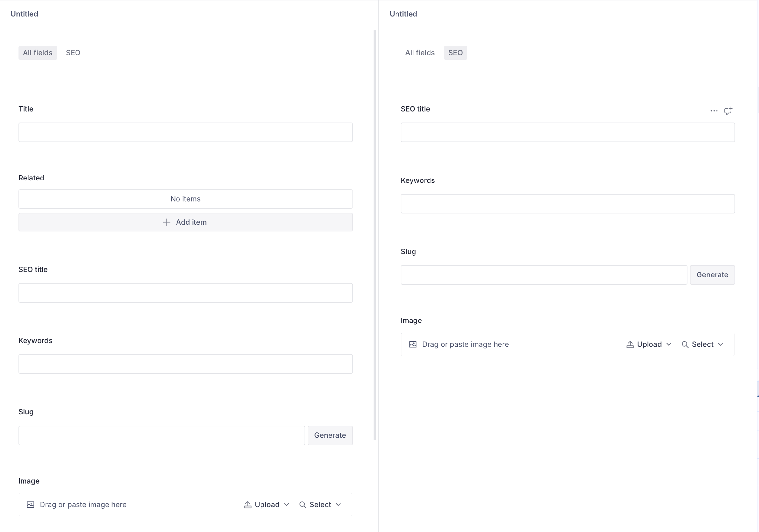Focus the Title input field
Image resolution: width=759 pixels, height=532 pixels.
pos(185,133)
